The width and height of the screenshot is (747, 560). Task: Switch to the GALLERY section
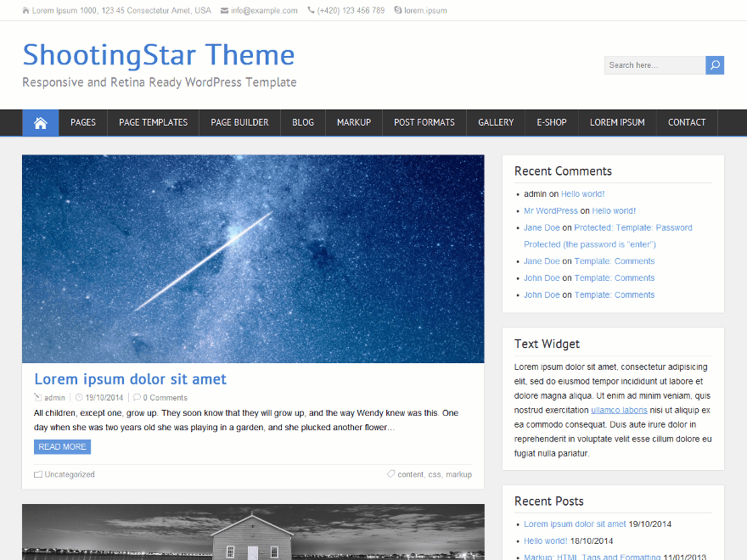click(x=496, y=122)
